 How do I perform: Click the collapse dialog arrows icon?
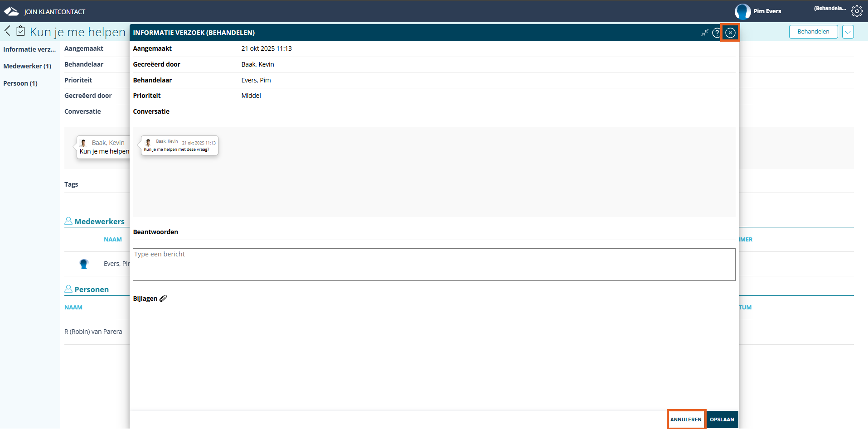704,33
